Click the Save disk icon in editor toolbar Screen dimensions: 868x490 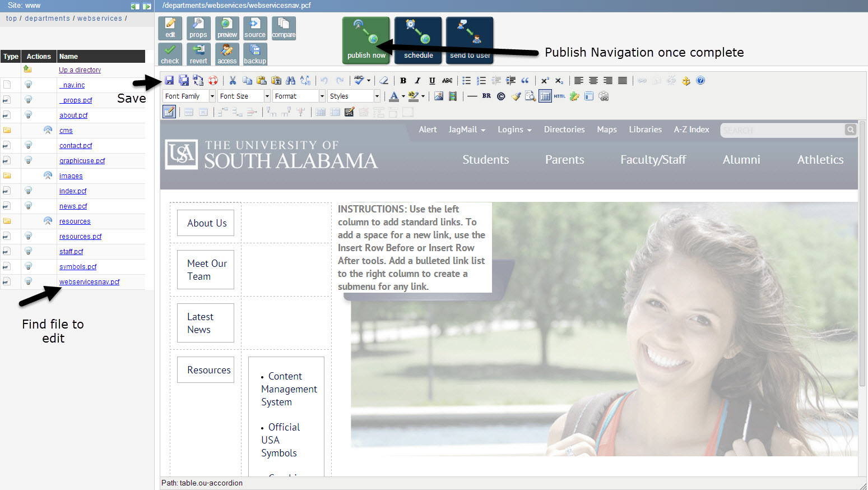tap(169, 81)
